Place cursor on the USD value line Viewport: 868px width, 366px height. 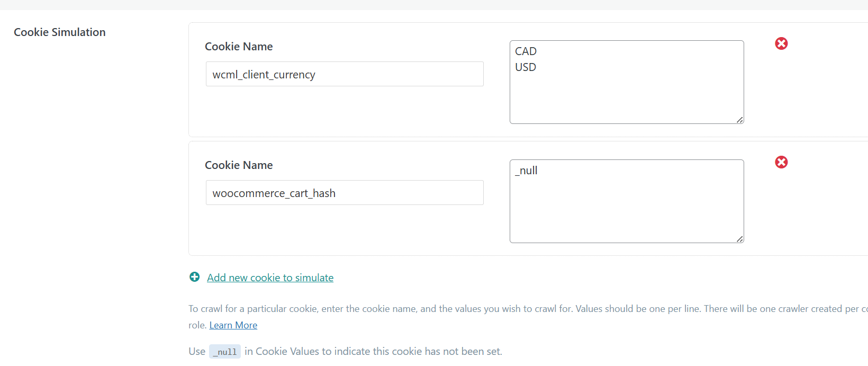[526, 67]
